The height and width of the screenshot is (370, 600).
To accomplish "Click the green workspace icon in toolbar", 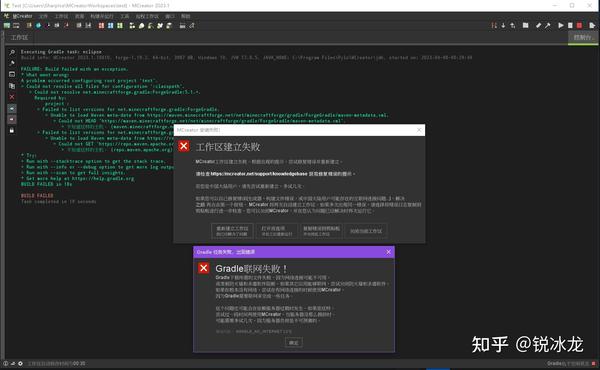I will tap(7, 25).
